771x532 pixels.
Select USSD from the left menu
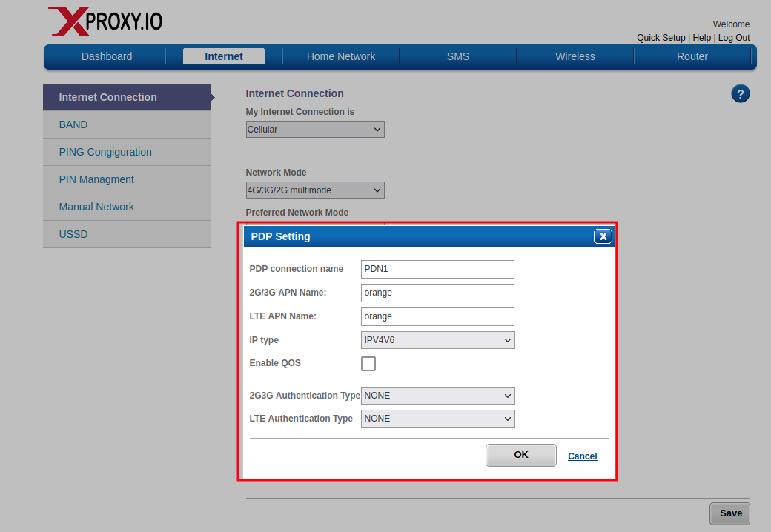73,234
